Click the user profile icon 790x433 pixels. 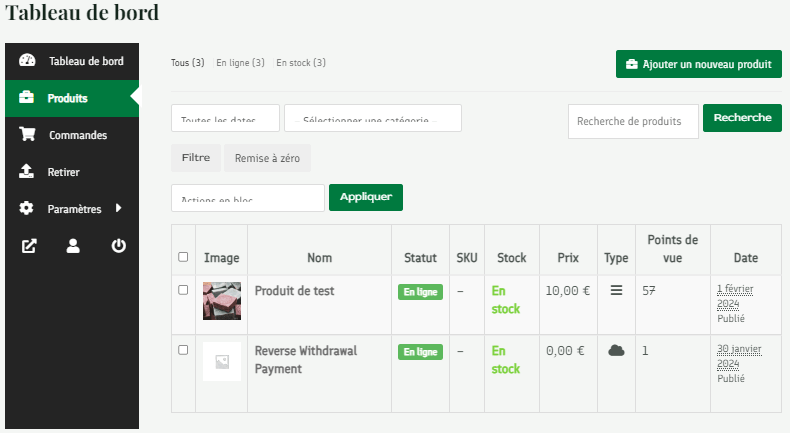(x=73, y=246)
